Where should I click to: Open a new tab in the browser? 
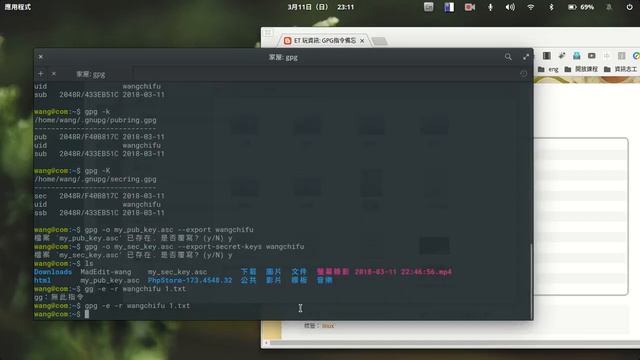(x=380, y=41)
